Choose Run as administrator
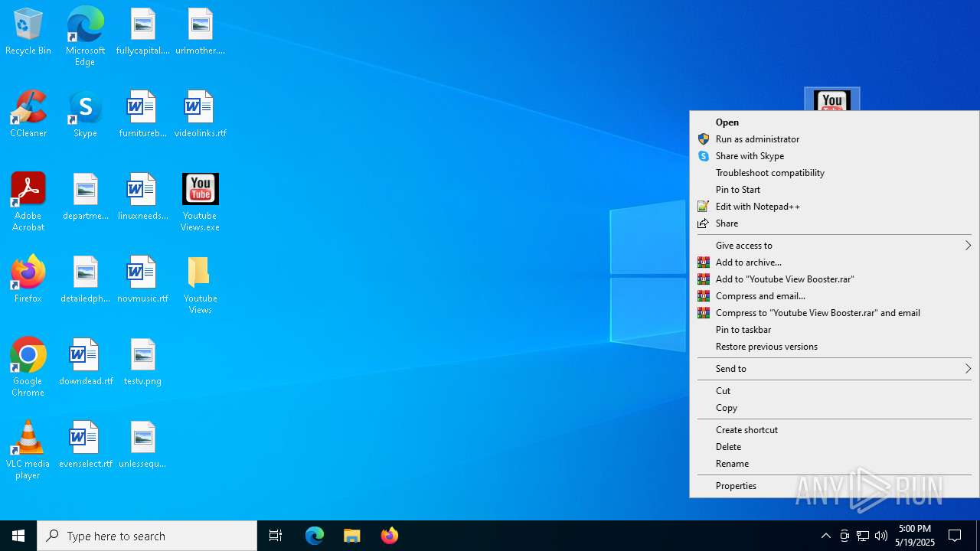The width and height of the screenshot is (980, 551). pyautogui.click(x=835, y=139)
